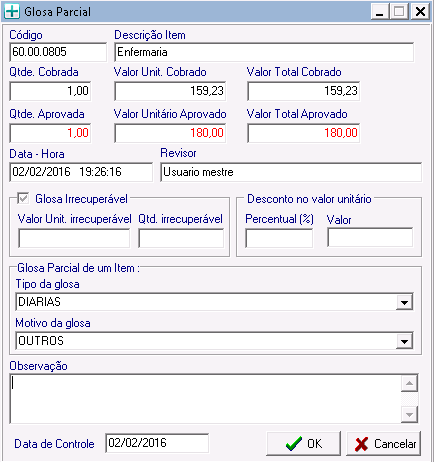Click the Observação scrollbar up arrow

coord(409,384)
